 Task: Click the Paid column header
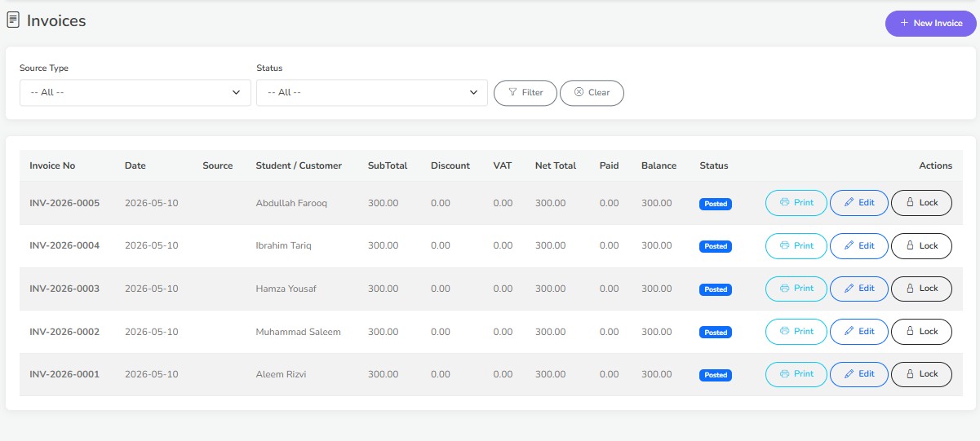(x=609, y=165)
